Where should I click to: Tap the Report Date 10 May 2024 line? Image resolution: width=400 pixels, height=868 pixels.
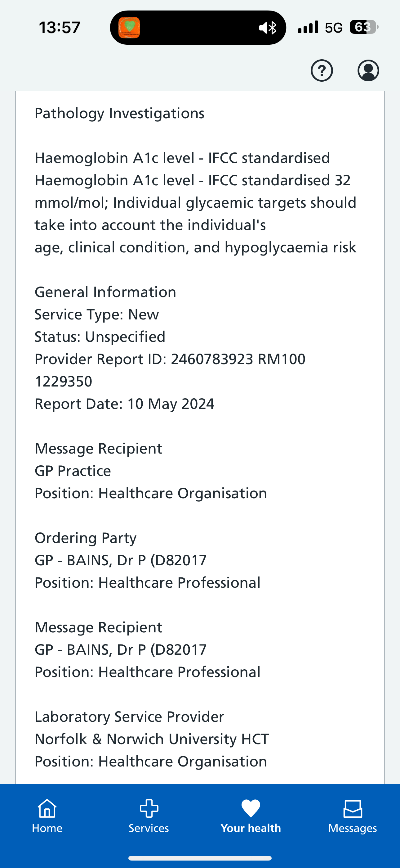[125, 404]
